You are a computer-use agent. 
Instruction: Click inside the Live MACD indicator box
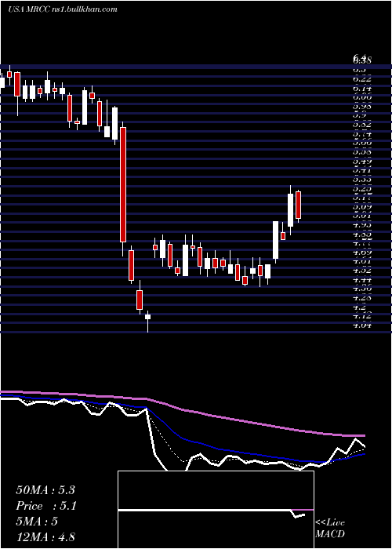(x=216, y=510)
